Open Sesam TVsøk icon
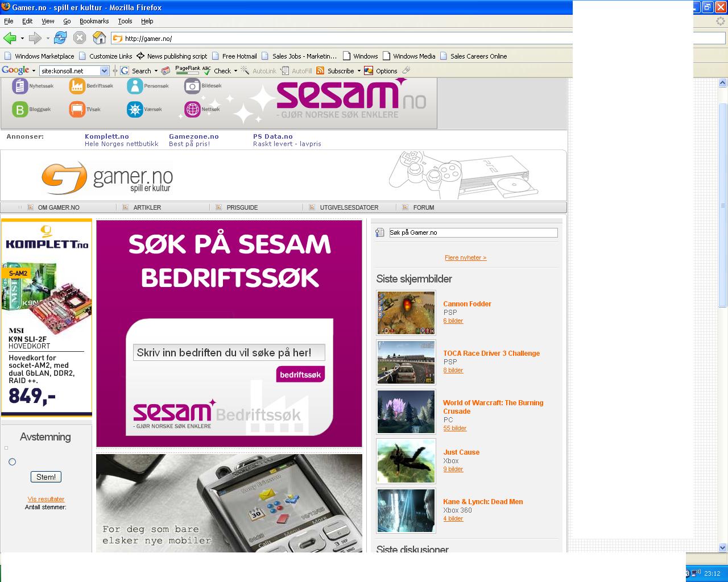This screenshot has height=582, width=728. click(77, 109)
